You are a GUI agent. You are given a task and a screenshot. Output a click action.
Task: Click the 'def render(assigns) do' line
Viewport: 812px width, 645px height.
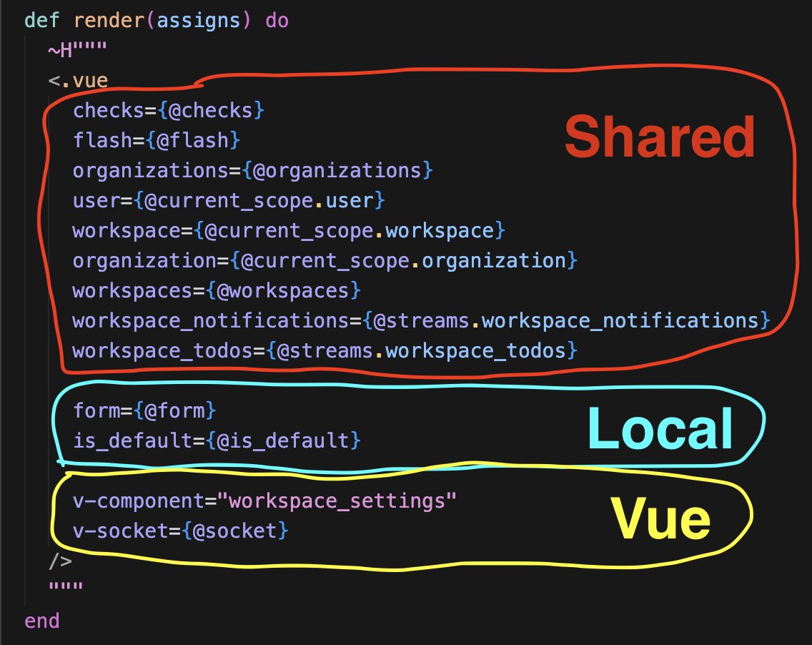(x=157, y=21)
